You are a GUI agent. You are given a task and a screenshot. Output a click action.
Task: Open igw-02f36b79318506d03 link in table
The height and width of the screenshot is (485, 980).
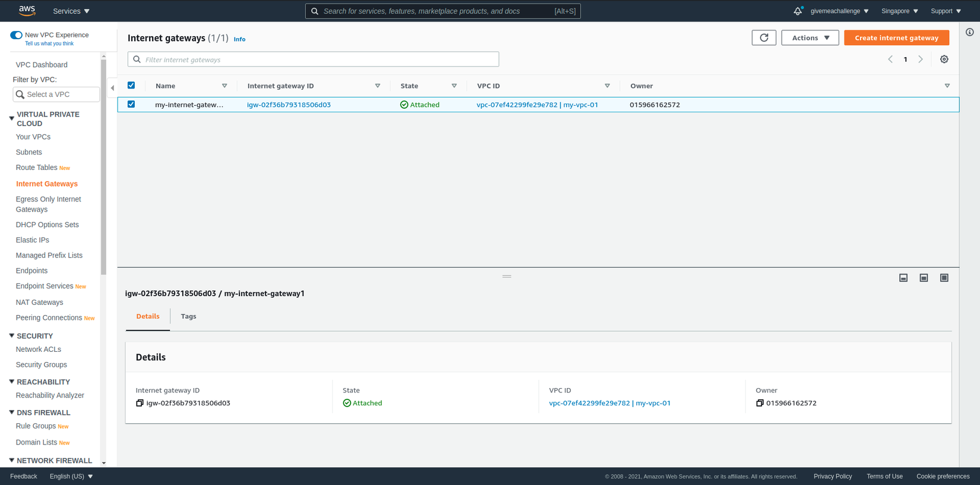click(x=289, y=105)
